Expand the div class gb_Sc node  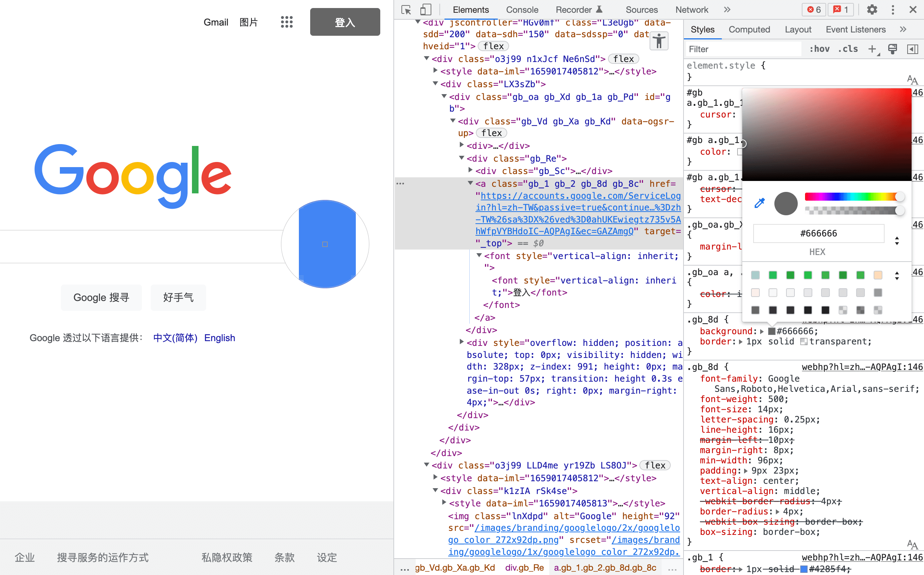click(x=470, y=170)
